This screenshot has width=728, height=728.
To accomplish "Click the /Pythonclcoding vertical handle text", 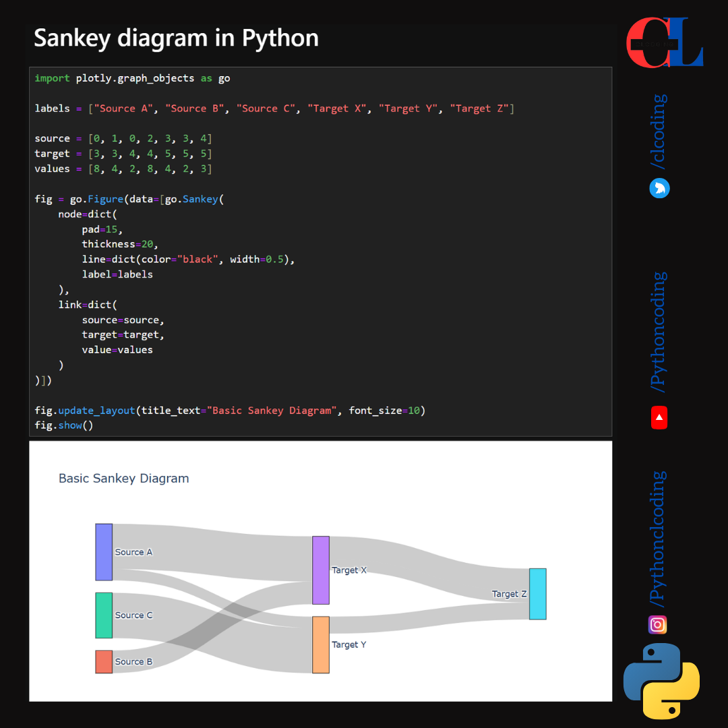I will point(659,537).
